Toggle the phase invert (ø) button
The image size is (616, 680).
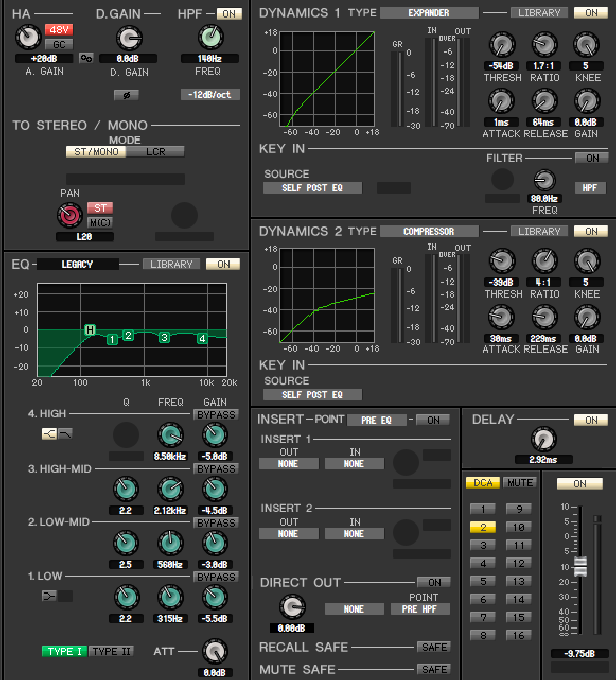[126, 95]
